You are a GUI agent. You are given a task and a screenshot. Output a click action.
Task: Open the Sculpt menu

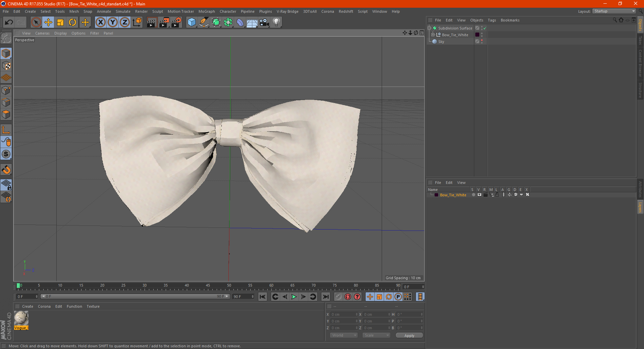157,11
